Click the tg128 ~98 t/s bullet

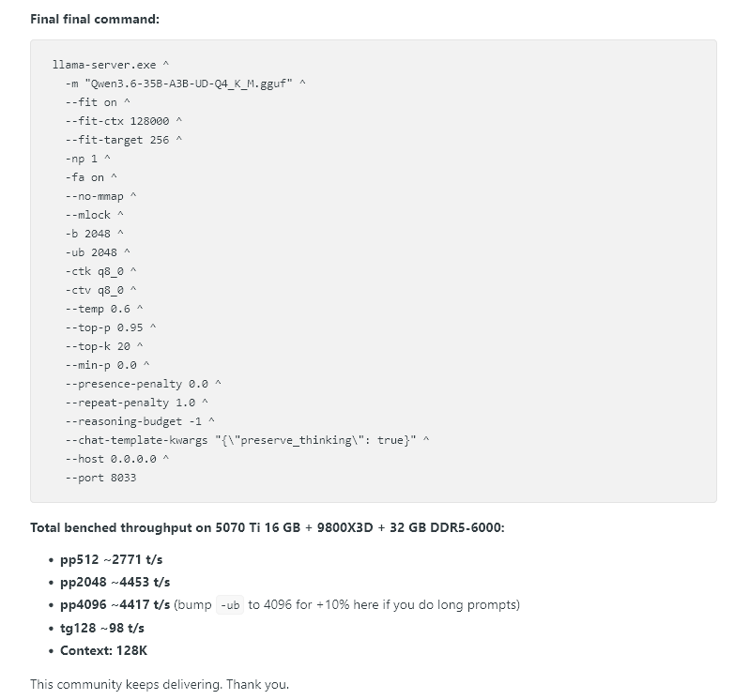coord(102,628)
